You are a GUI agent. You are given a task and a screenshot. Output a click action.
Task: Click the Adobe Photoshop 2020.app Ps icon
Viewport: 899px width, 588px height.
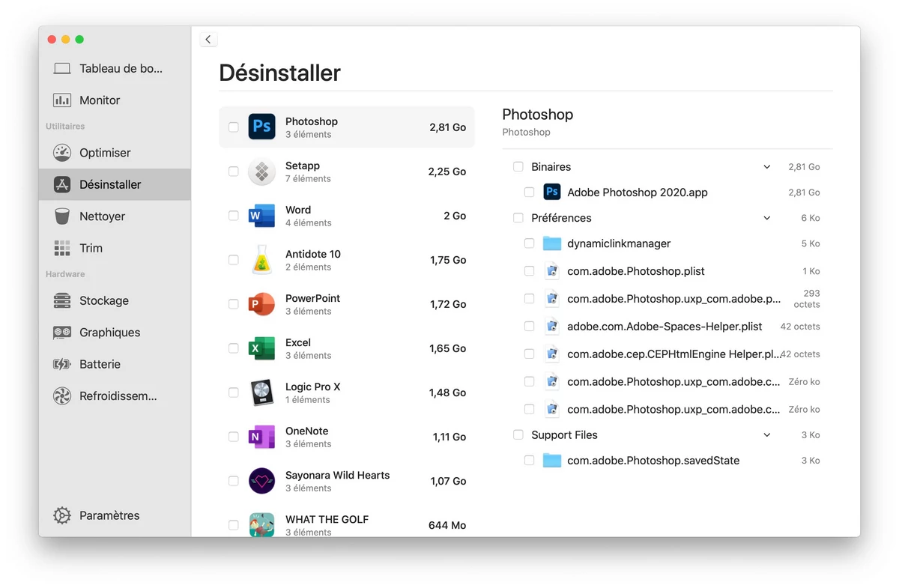coord(552,192)
